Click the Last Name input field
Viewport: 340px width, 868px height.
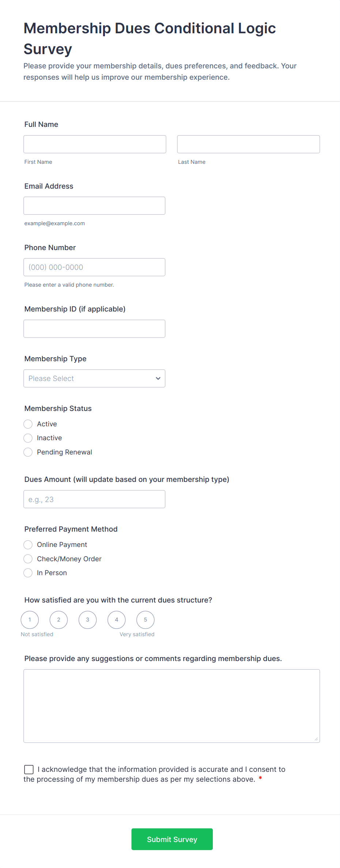tap(248, 144)
